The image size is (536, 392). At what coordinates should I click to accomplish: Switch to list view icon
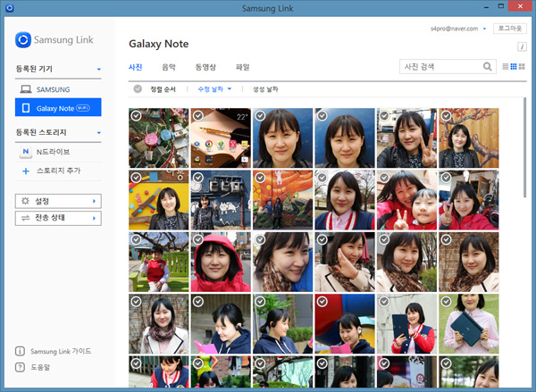click(506, 67)
